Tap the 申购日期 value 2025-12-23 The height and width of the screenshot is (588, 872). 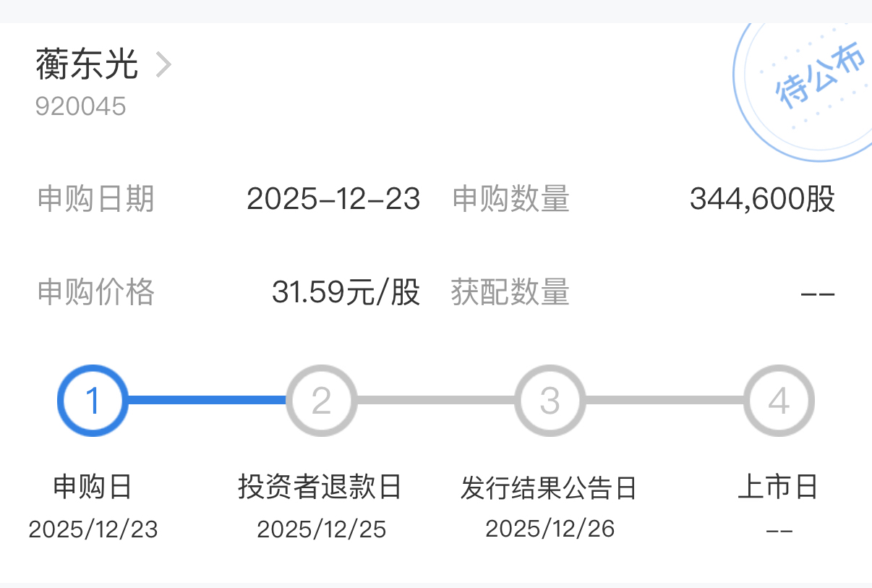[x=333, y=199]
